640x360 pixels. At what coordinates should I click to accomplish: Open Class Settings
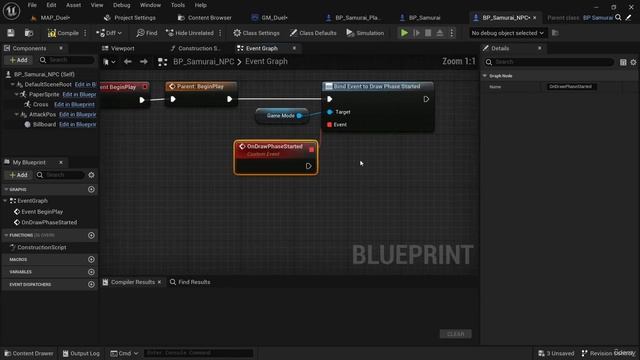click(256, 33)
